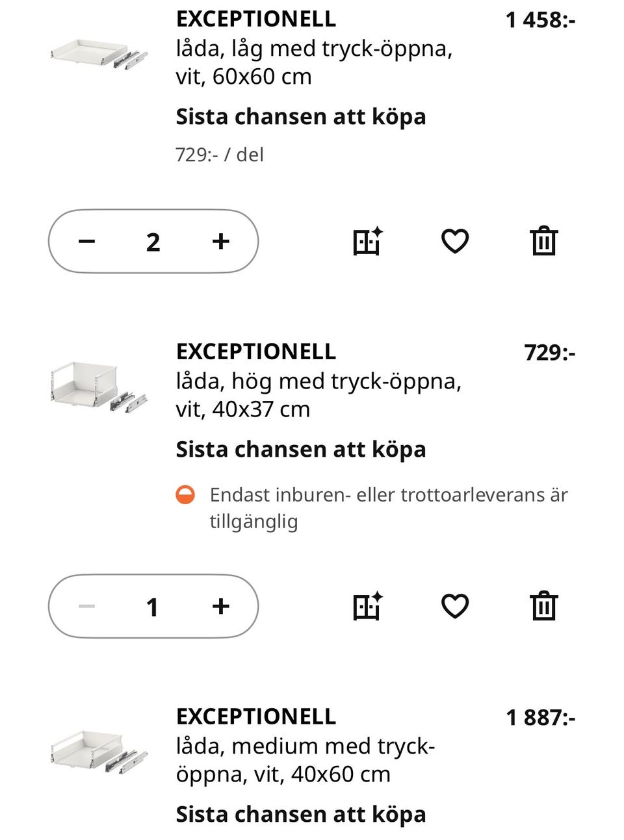Open thumbnail of hög låda 40x37 cm
This screenshot has width=624, height=840.
[x=99, y=387]
